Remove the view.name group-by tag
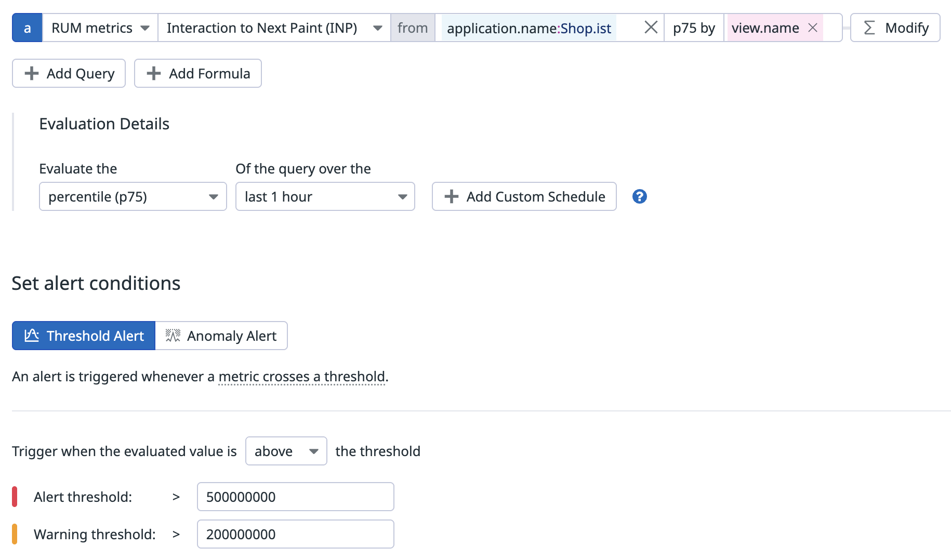 click(813, 28)
